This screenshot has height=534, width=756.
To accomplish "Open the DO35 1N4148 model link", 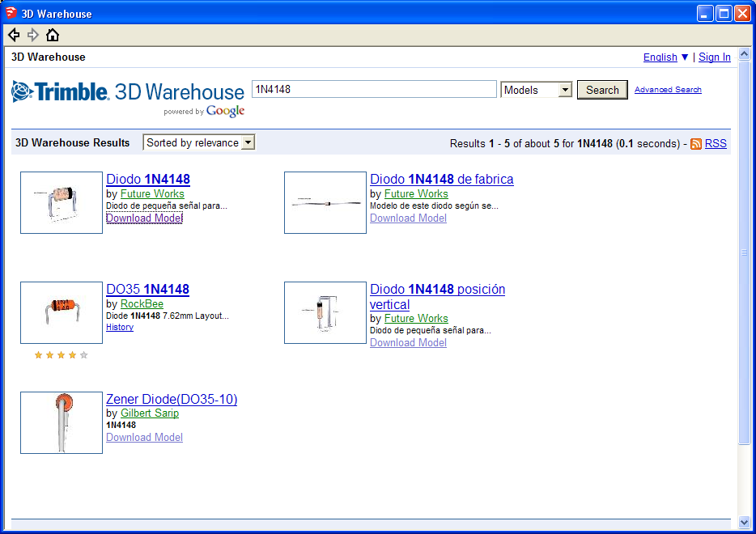I will point(147,289).
